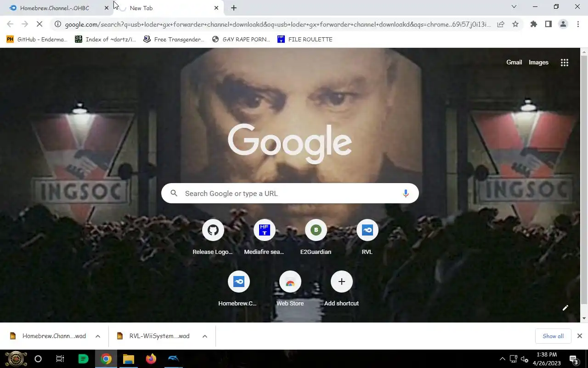Click the search magnifier icon in Google box
This screenshot has width=588, height=368.
pyautogui.click(x=174, y=193)
